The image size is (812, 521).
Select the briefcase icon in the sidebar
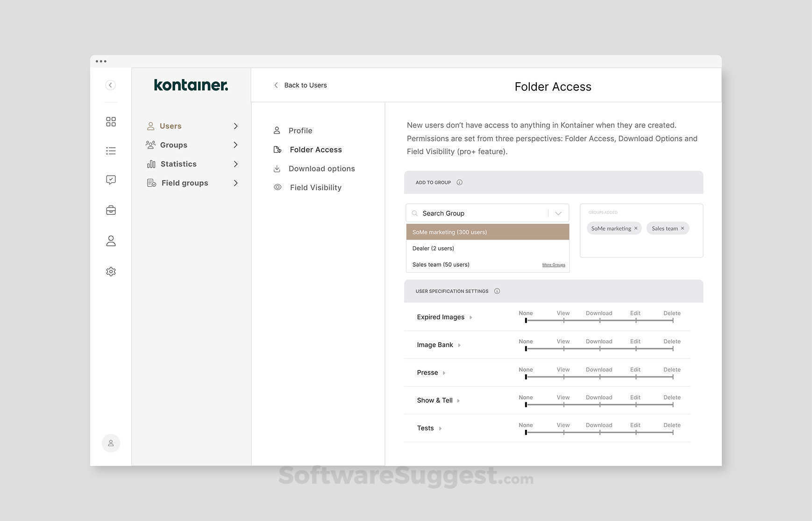coord(111,209)
